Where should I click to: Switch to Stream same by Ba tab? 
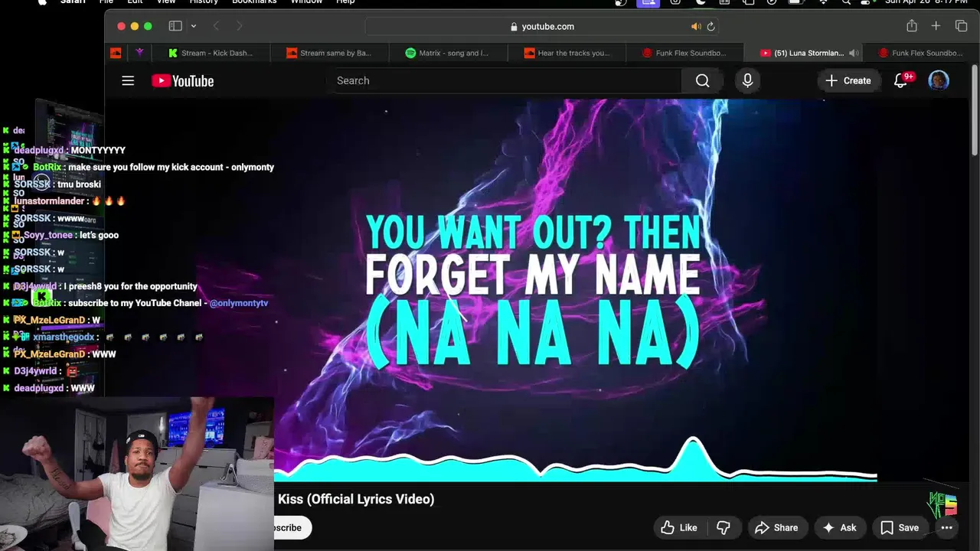(329, 53)
